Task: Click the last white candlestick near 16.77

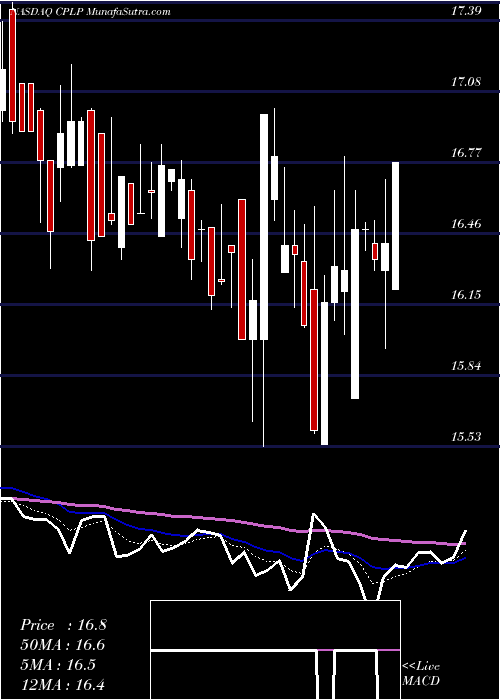Action: [396, 226]
